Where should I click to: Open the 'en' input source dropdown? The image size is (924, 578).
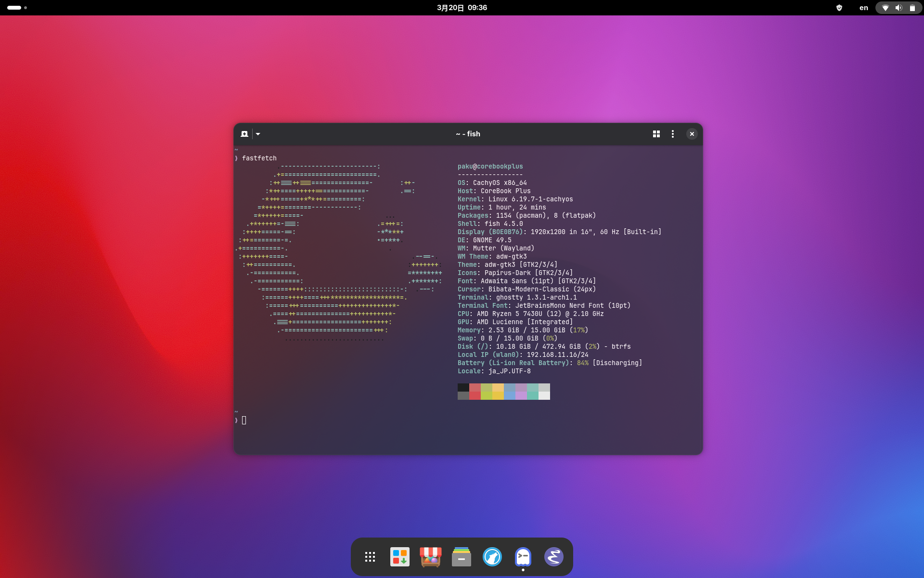click(864, 8)
